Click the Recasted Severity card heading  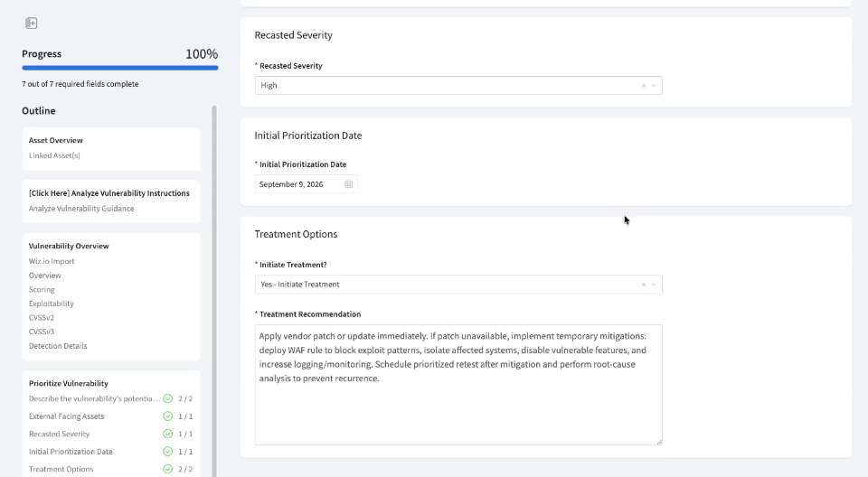click(x=293, y=35)
